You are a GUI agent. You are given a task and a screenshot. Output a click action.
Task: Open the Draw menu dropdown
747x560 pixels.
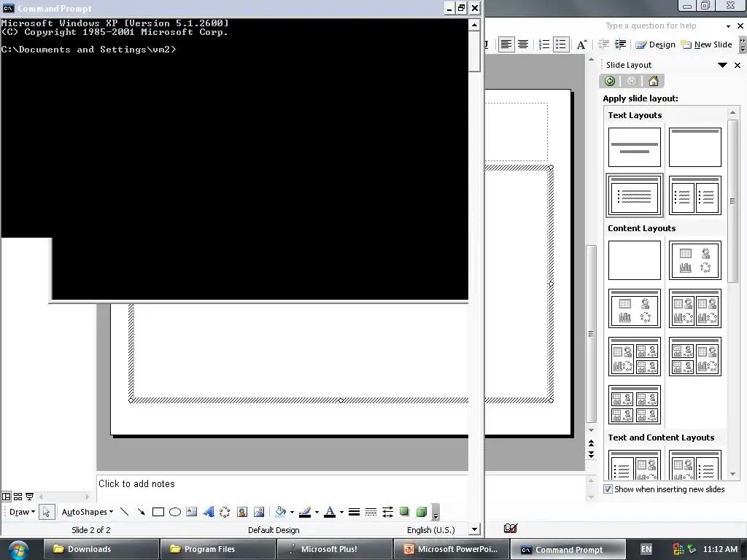pos(22,512)
